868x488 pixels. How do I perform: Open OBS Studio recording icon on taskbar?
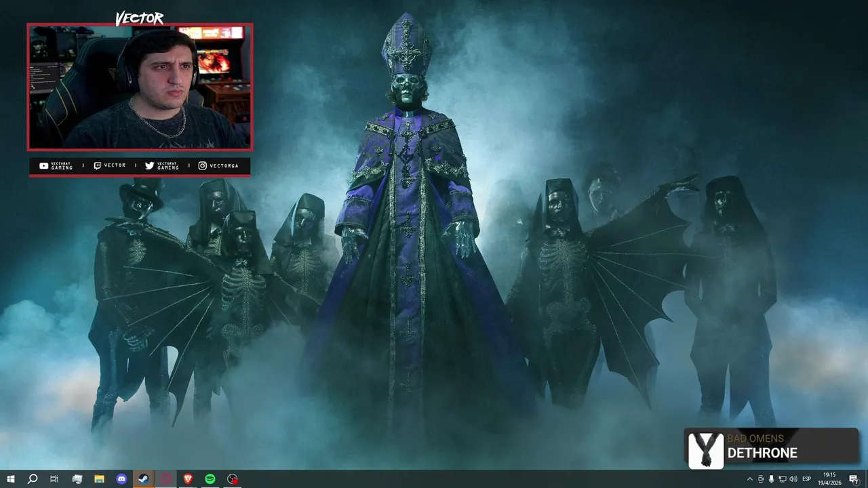pyautogui.click(x=233, y=479)
